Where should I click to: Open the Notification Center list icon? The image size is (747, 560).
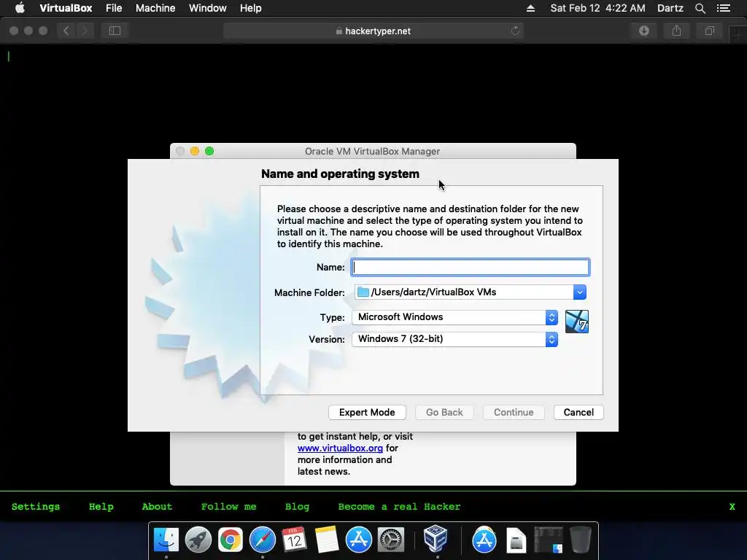(723, 8)
